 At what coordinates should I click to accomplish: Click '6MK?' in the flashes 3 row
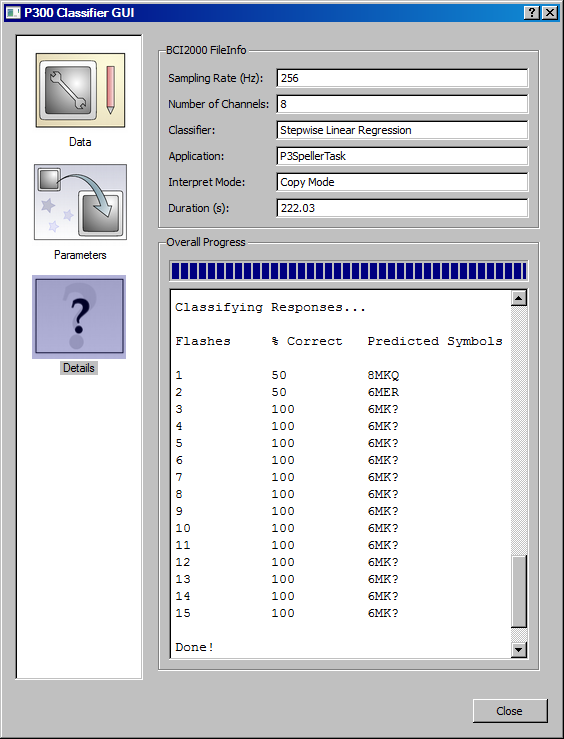pos(383,410)
